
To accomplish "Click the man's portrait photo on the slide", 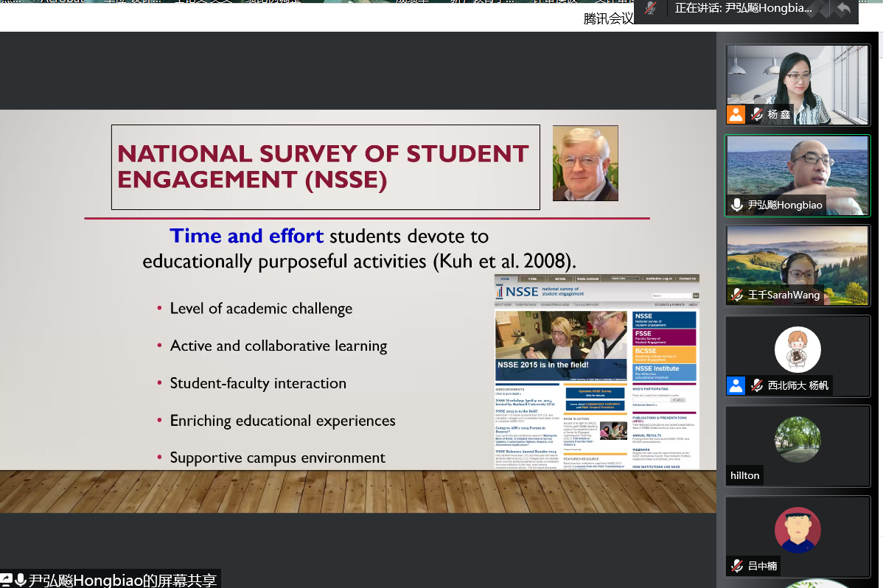I will [x=585, y=163].
